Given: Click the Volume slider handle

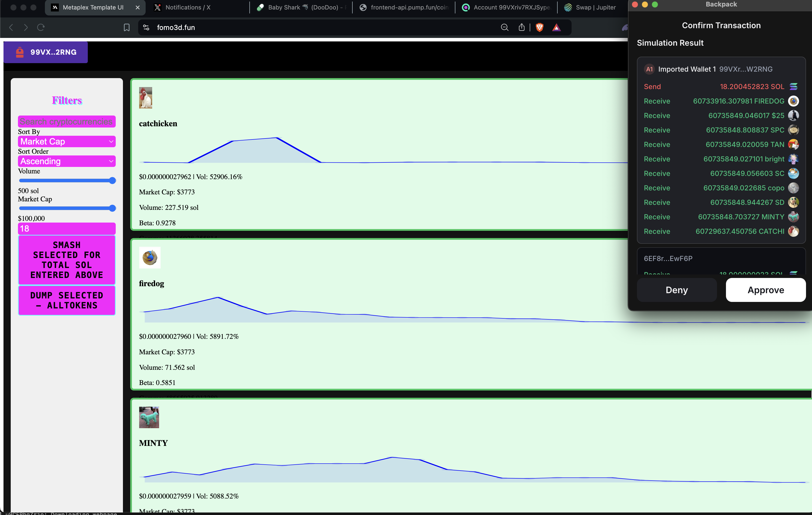Looking at the screenshot, I should coord(113,181).
